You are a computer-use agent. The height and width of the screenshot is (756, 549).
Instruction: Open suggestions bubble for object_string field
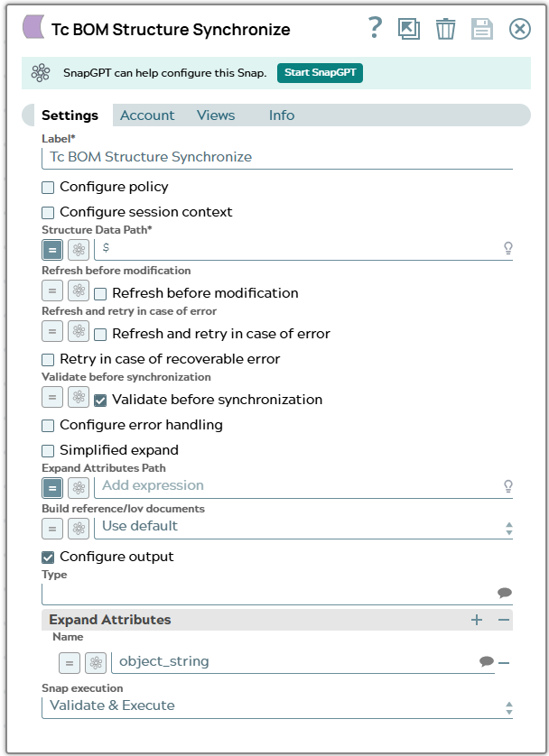pos(487,661)
